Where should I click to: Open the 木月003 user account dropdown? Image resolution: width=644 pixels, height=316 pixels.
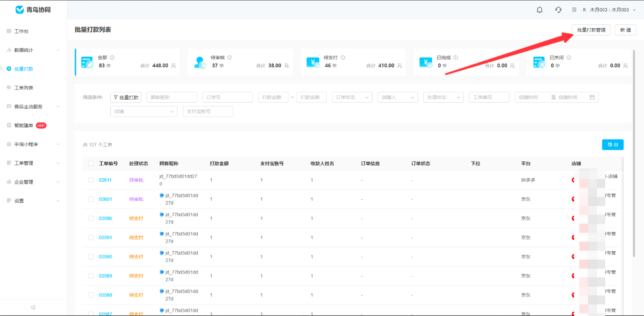(609, 10)
